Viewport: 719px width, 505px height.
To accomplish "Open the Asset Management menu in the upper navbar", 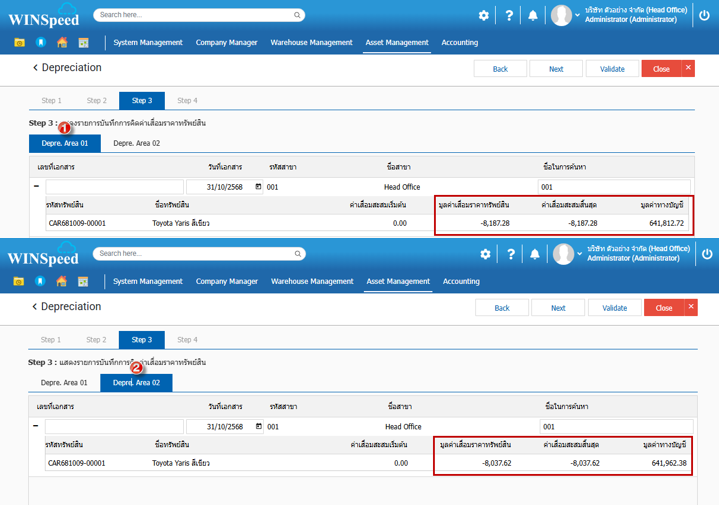I will click(397, 43).
